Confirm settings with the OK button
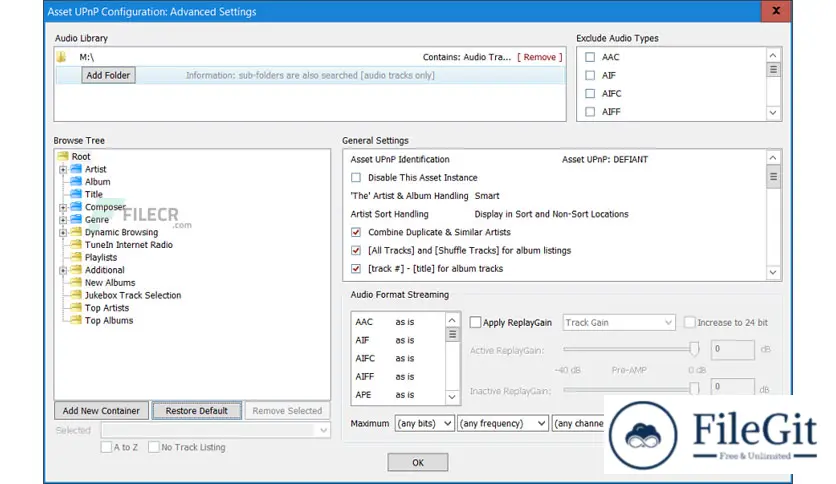 pyautogui.click(x=417, y=462)
